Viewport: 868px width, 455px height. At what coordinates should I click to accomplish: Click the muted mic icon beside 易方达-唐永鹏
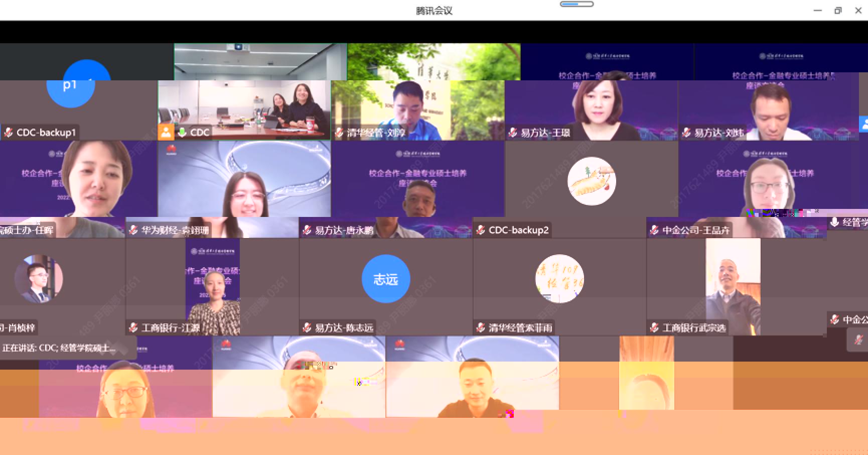coord(307,230)
